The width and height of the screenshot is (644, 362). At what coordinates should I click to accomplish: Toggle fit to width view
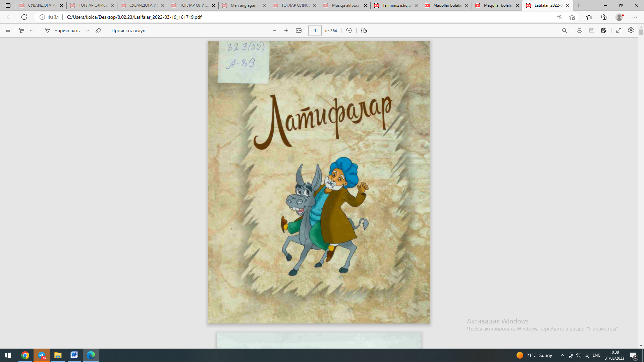coord(299,31)
